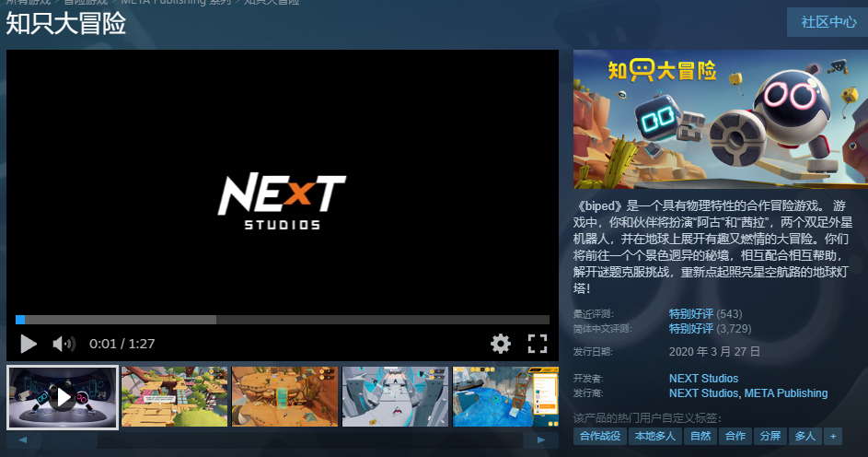The image size is (868, 457).
Task: Open publisher link META Publishing
Action: tap(786, 393)
